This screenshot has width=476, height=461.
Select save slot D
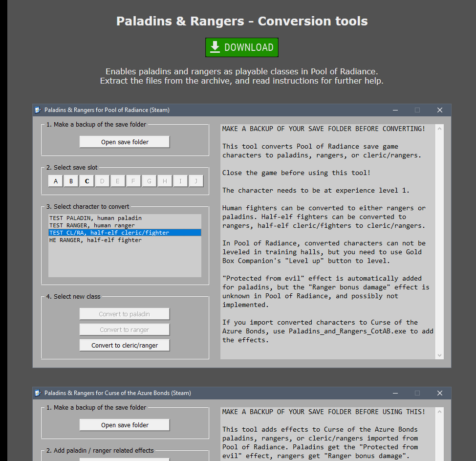(102, 181)
